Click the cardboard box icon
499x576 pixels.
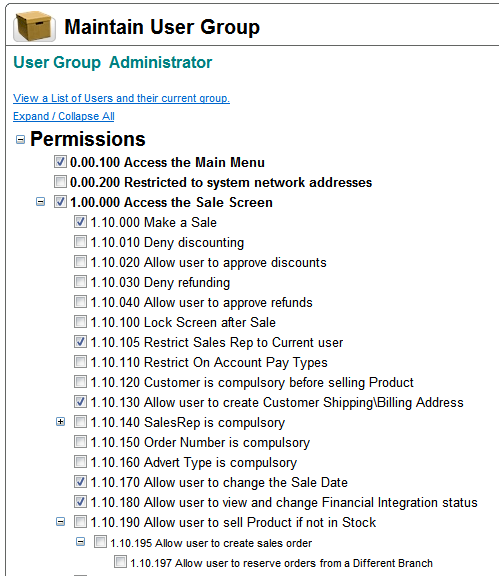pos(35,26)
